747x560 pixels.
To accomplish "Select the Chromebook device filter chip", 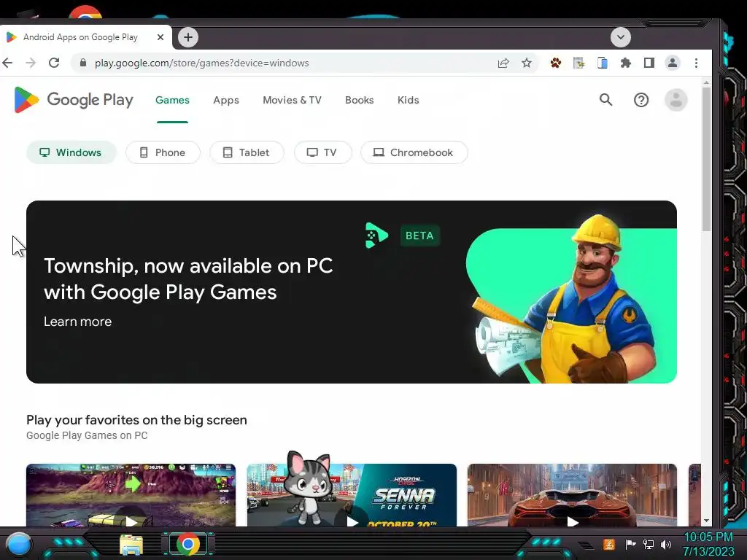I will click(x=414, y=152).
